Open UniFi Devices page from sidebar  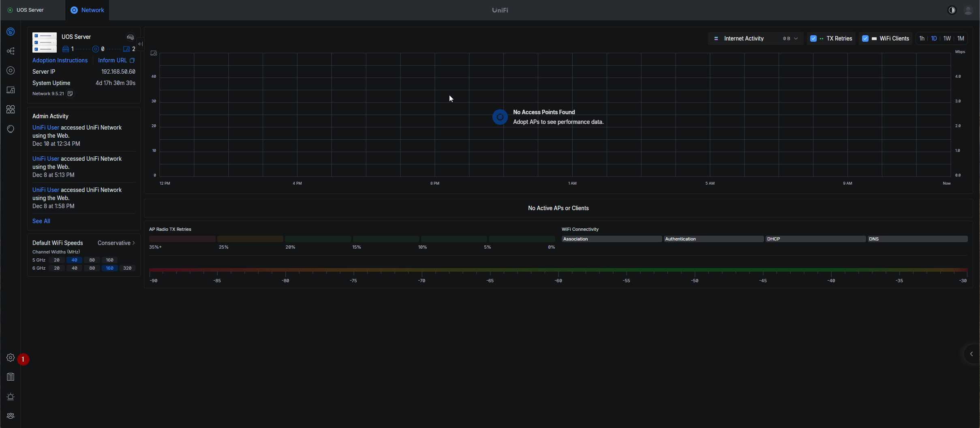click(11, 70)
